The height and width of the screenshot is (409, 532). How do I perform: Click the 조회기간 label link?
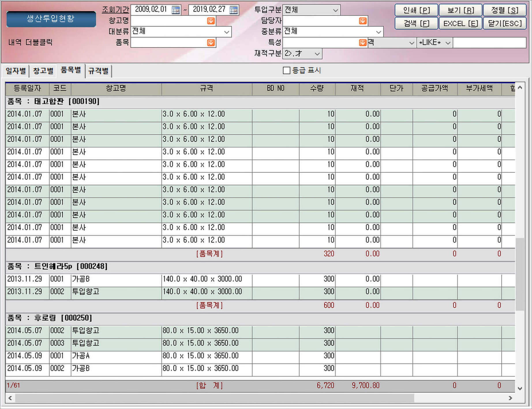[x=115, y=10]
